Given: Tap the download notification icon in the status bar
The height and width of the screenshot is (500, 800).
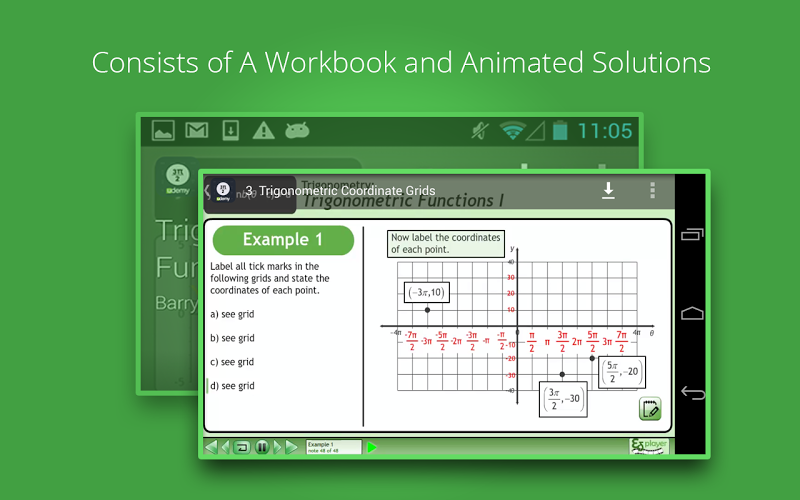Looking at the screenshot, I should click(x=230, y=131).
